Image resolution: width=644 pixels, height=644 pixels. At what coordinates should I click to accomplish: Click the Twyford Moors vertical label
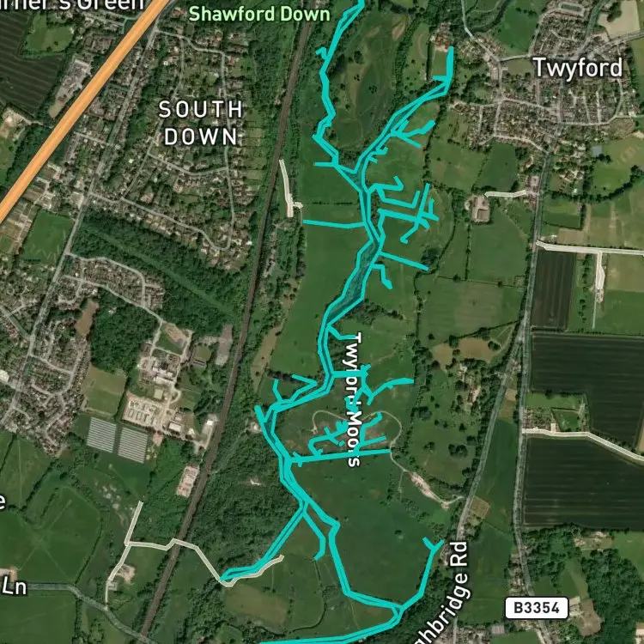[354, 399]
